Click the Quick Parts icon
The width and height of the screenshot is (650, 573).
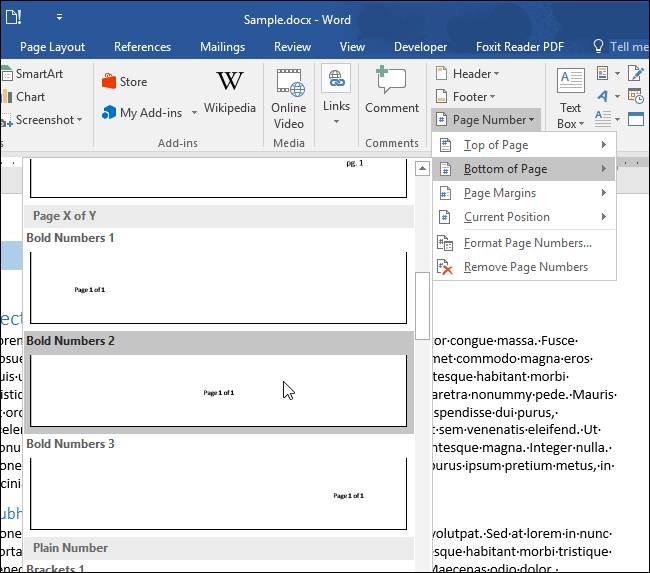(603, 73)
